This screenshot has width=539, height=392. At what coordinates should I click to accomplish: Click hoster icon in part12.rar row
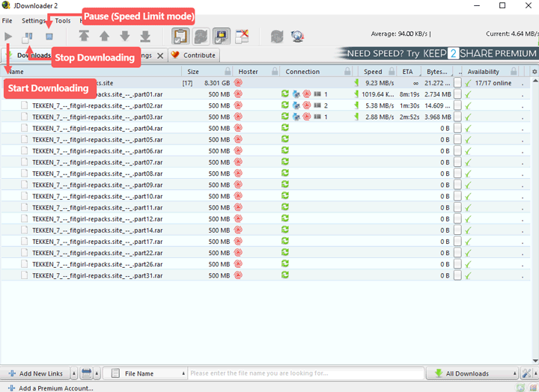[x=238, y=218]
